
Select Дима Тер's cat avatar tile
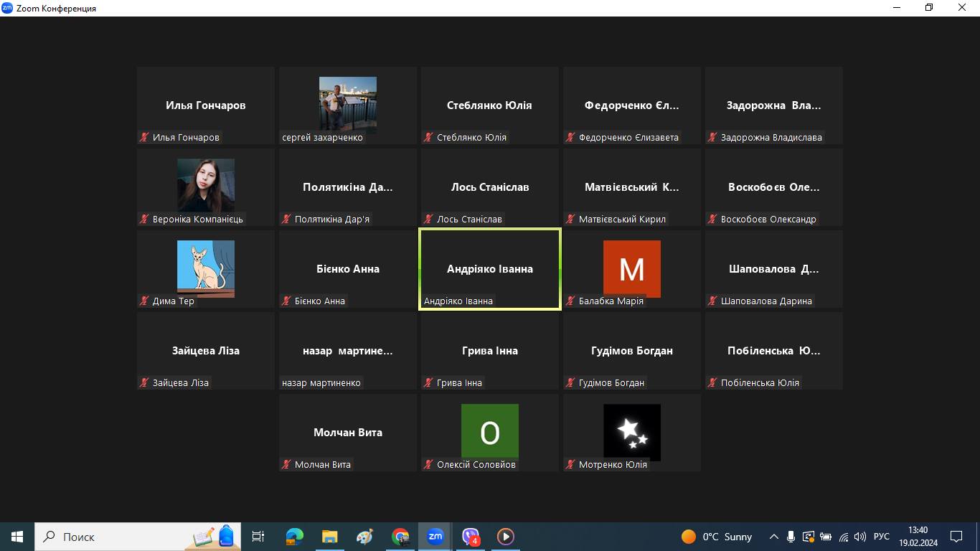click(x=206, y=269)
